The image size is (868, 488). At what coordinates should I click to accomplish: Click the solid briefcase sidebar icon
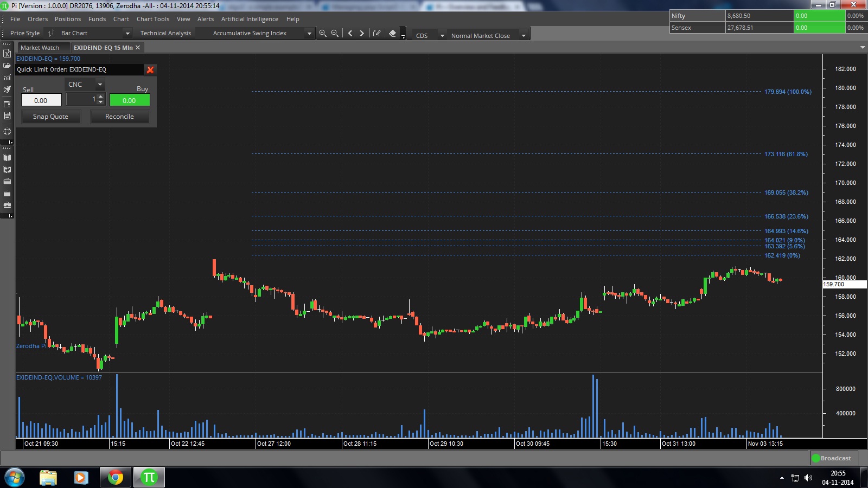pos(7,194)
